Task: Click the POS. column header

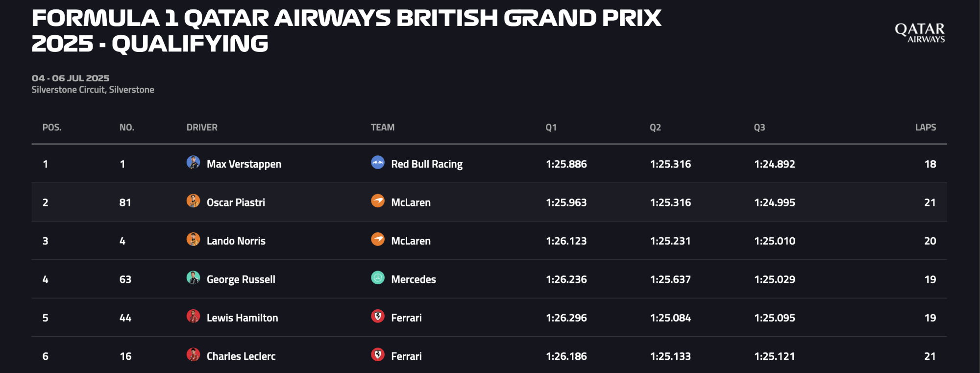Action: pos(52,127)
